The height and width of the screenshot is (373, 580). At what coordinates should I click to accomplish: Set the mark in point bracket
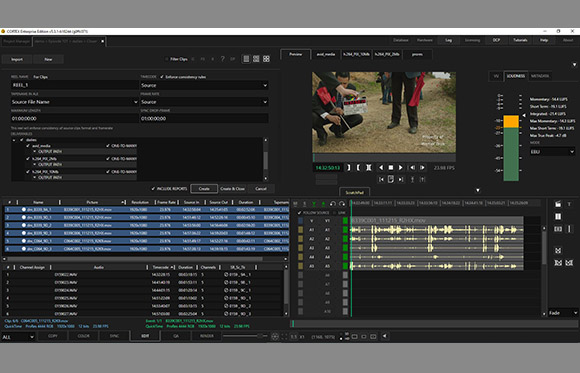(348, 168)
